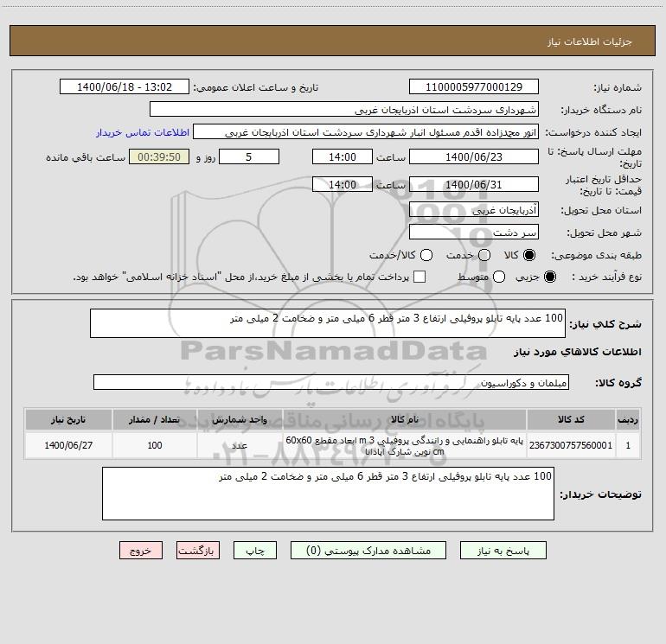This screenshot has width=666, height=644.
Task: Click the واحد شمارش column header
Action: coord(240,419)
